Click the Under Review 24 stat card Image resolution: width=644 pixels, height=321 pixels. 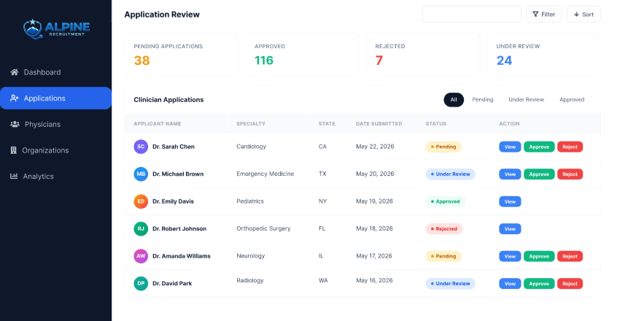click(544, 54)
